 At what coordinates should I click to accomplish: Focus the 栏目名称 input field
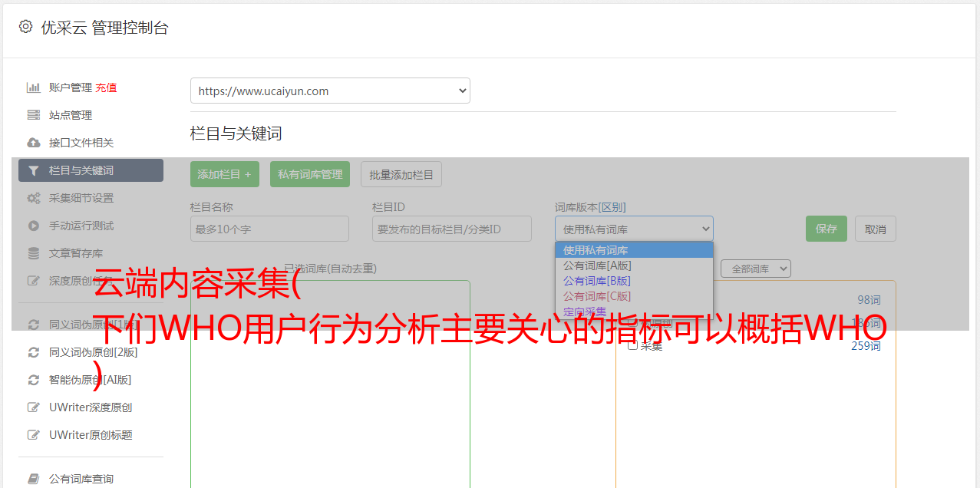click(x=269, y=229)
